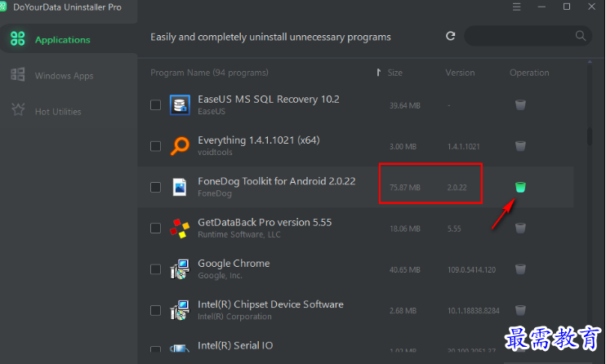This screenshot has width=606, height=364.
Task: Click the 39.64 MB size value
Action: pos(404,105)
